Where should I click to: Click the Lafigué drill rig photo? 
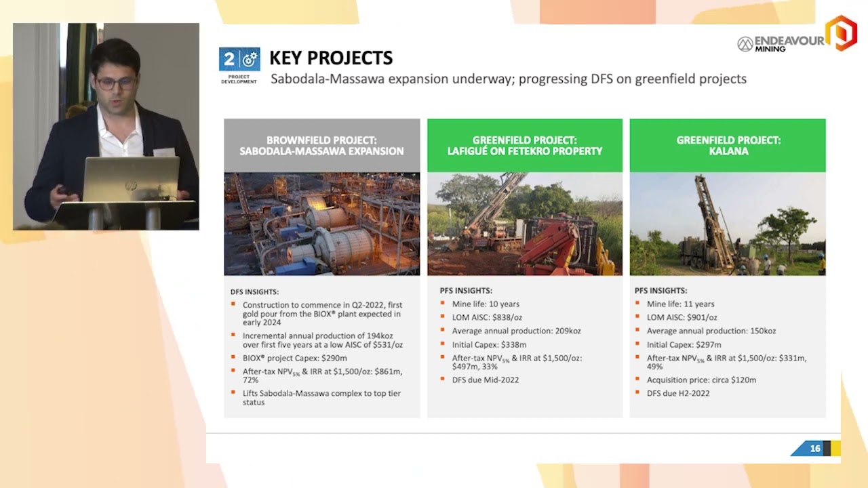point(525,224)
